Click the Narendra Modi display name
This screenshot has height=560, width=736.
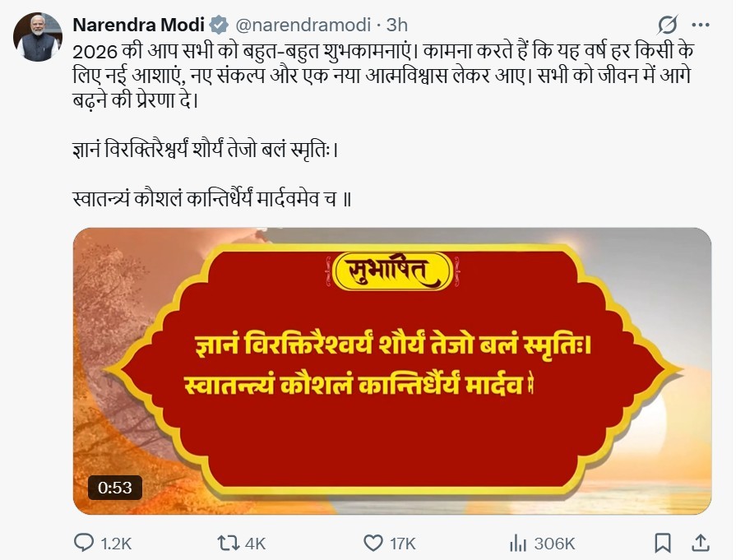point(138,25)
